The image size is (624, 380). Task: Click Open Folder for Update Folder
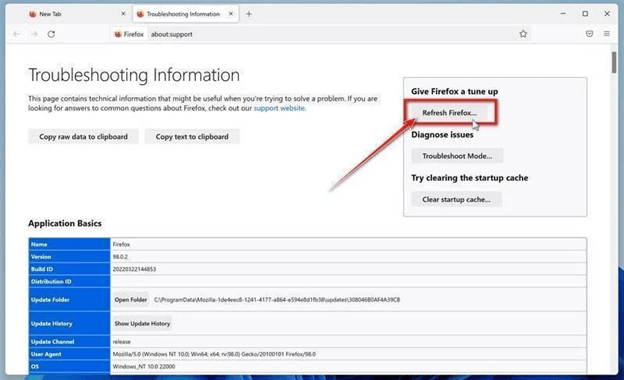131,300
